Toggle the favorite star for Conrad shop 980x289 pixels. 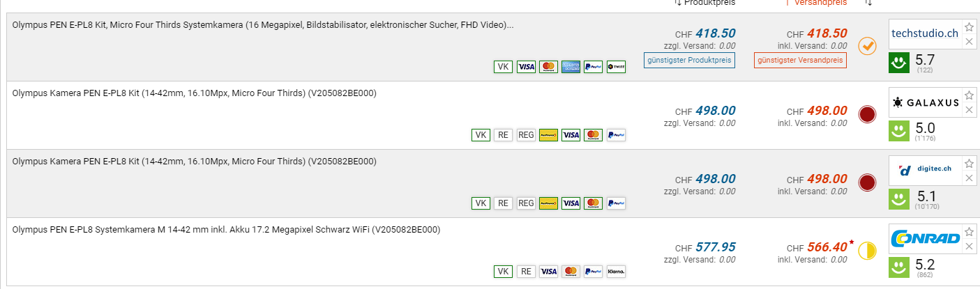pyautogui.click(x=969, y=231)
